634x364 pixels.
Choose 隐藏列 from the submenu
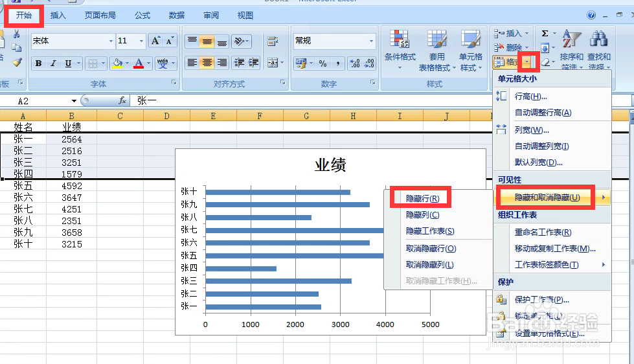tap(422, 215)
